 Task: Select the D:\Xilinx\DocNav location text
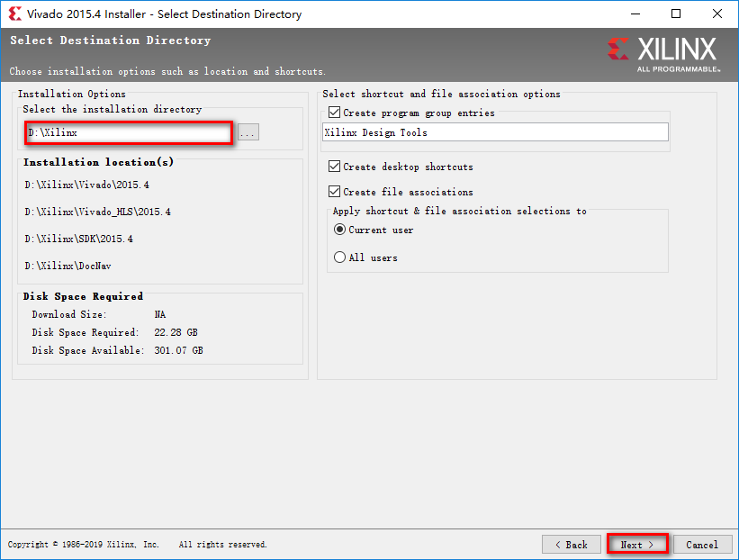coord(68,266)
